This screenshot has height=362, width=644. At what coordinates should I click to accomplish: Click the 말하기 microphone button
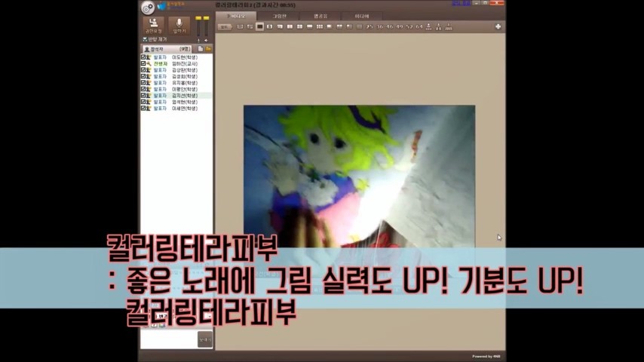tap(179, 26)
